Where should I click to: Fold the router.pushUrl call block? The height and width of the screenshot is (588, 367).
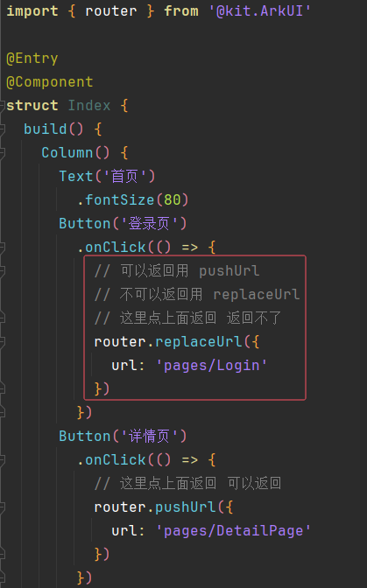3,507
